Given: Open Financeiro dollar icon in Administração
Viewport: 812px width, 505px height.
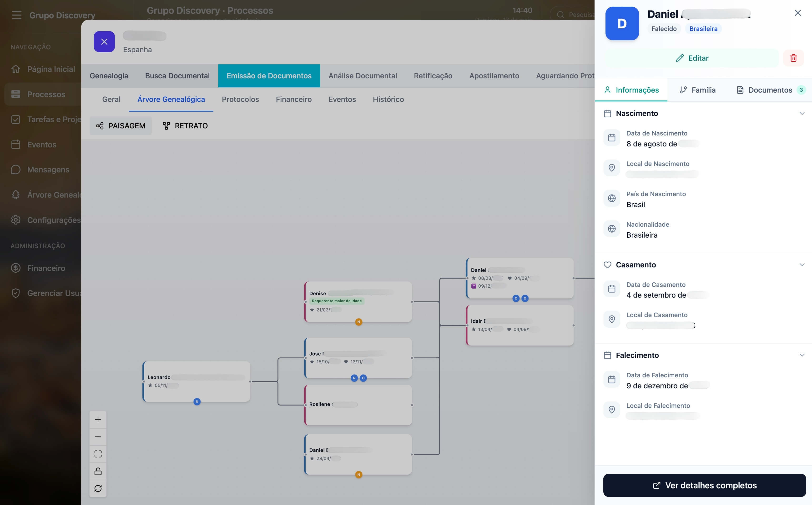Looking at the screenshot, I should [x=16, y=268].
